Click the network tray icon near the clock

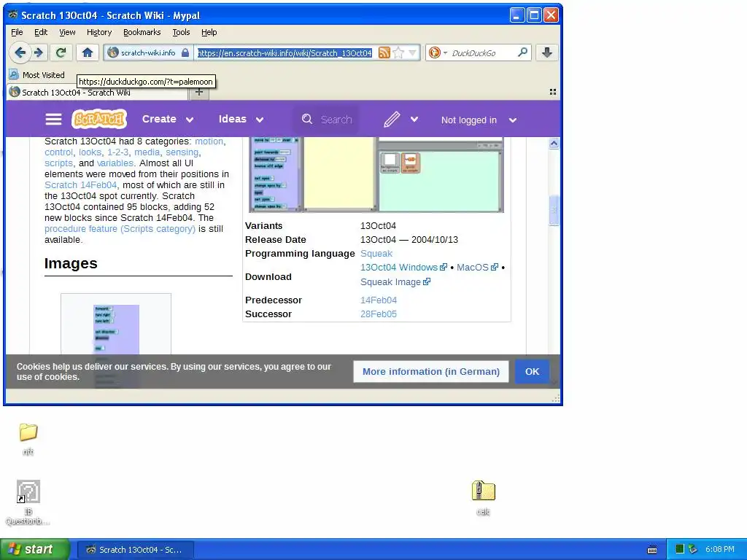coord(693,549)
